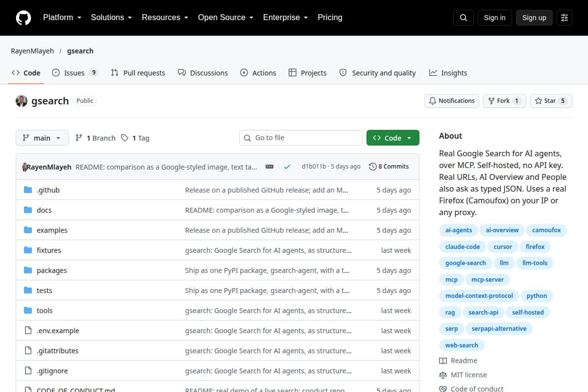Open the mcp-server topic tag

tap(488, 279)
